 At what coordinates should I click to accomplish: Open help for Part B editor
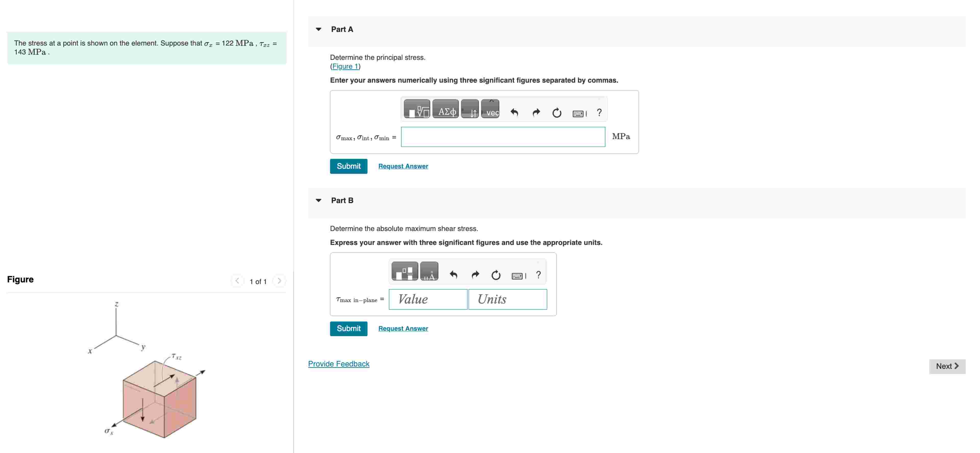538,275
